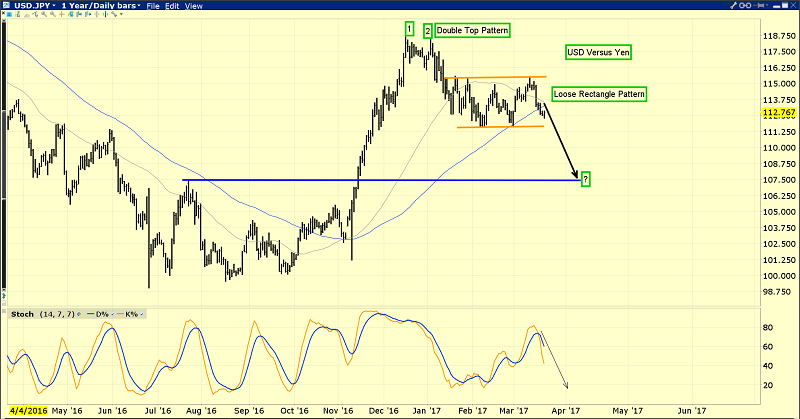Click the chart window icon left of USD.JPY

click(x=5, y=6)
